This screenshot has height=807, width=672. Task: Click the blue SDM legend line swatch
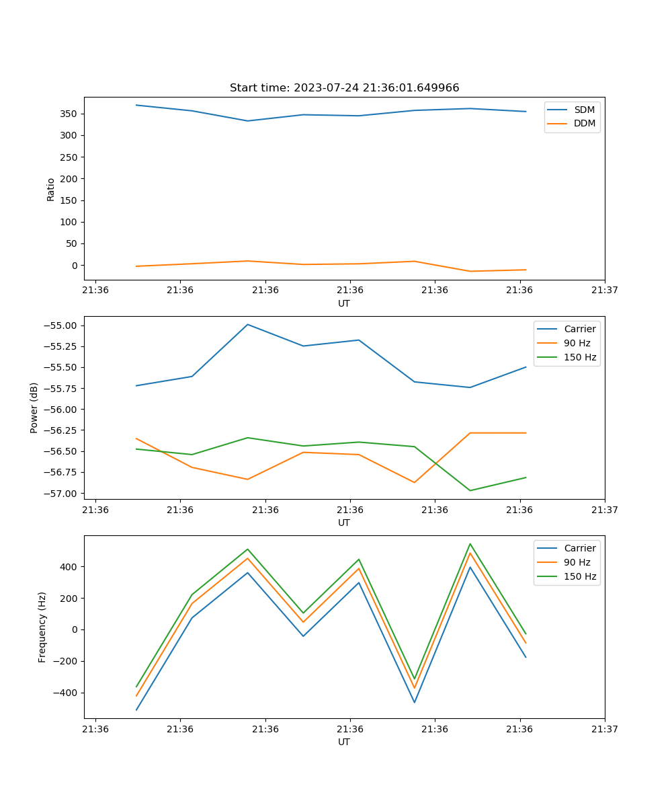pos(558,110)
